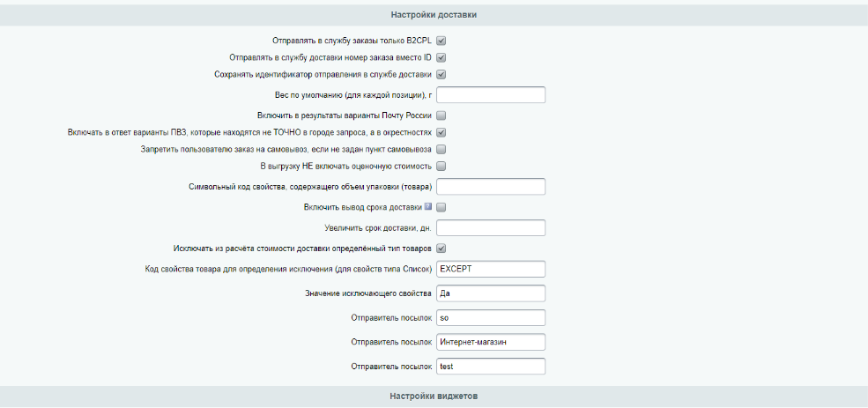Click sender field containing "Интернет-магазин"

coord(491,342)
